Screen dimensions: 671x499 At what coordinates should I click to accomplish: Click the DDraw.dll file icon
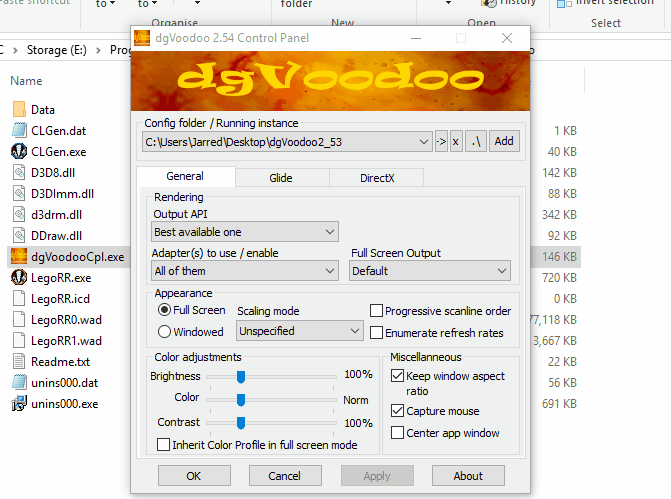coord(19,235)
